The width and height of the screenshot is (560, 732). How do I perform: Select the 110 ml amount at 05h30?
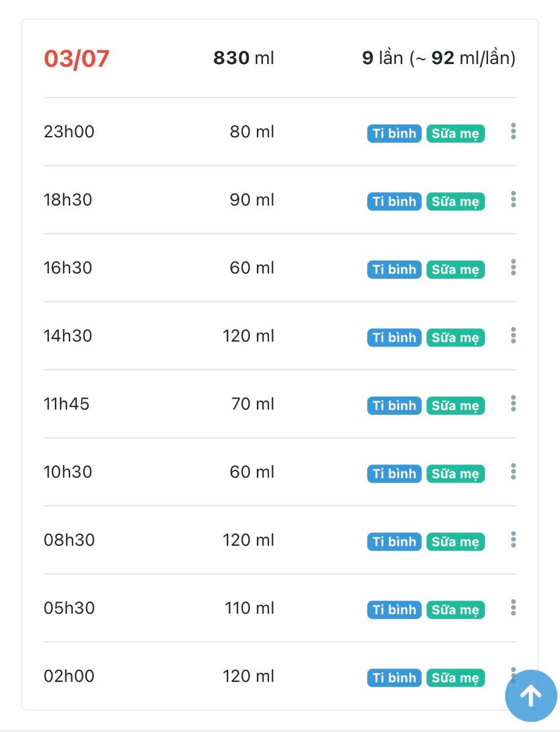(x=249, y=608)
